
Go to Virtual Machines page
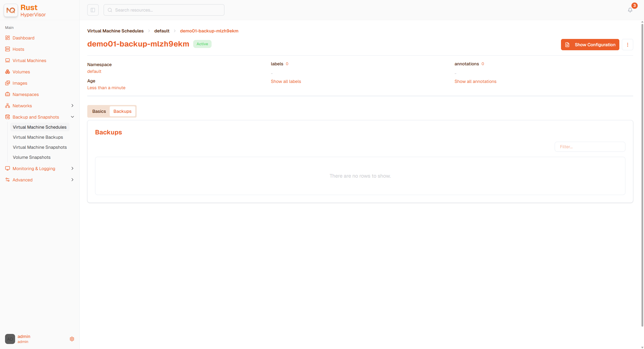point(29,61)
